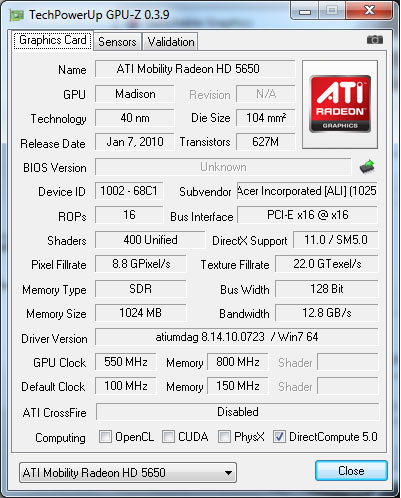Click the empty Shader field in Default Clock row

click(x=348, y=386)
